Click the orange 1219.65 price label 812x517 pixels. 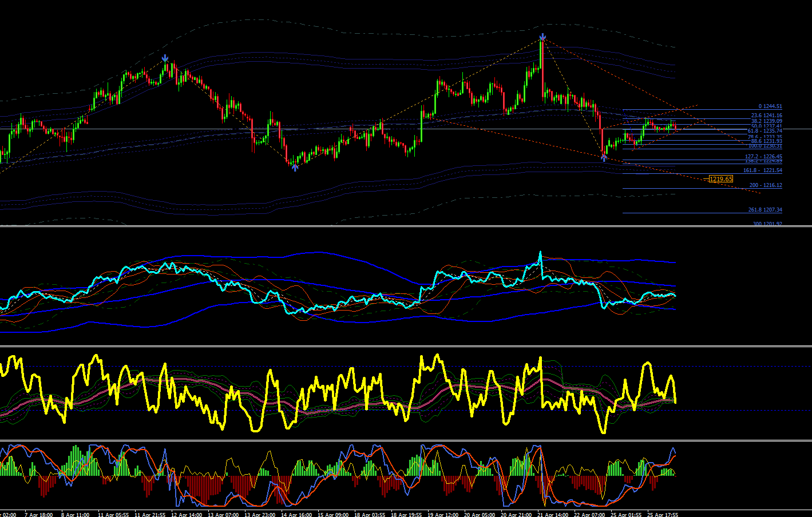[x=721, y=179]
